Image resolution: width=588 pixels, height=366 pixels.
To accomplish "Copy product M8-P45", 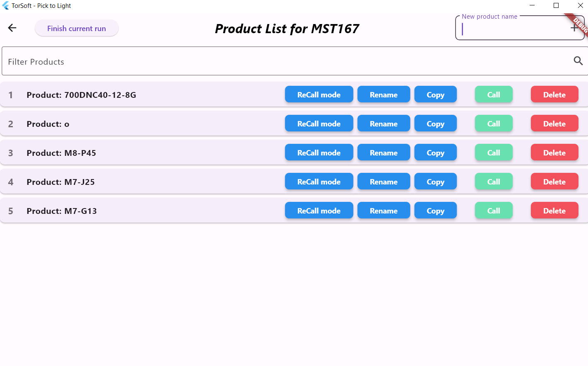I will pyautogui.click(x=436, y=152).
